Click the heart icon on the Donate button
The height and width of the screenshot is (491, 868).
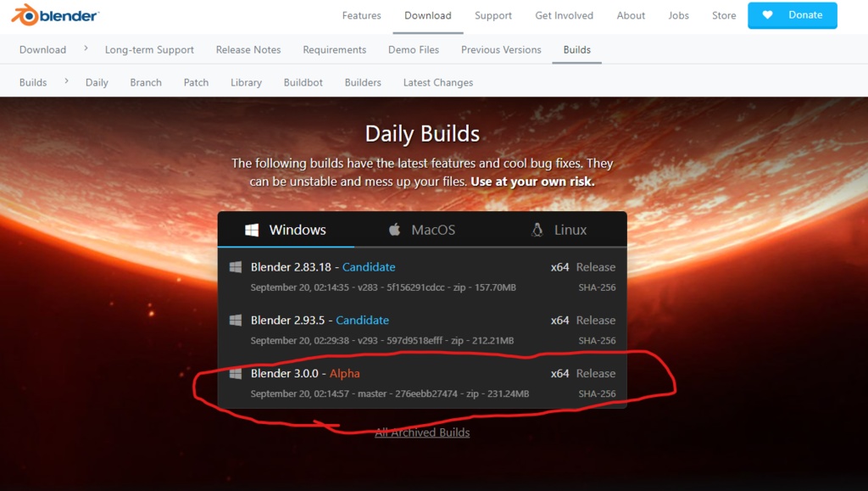coord(767,15)
